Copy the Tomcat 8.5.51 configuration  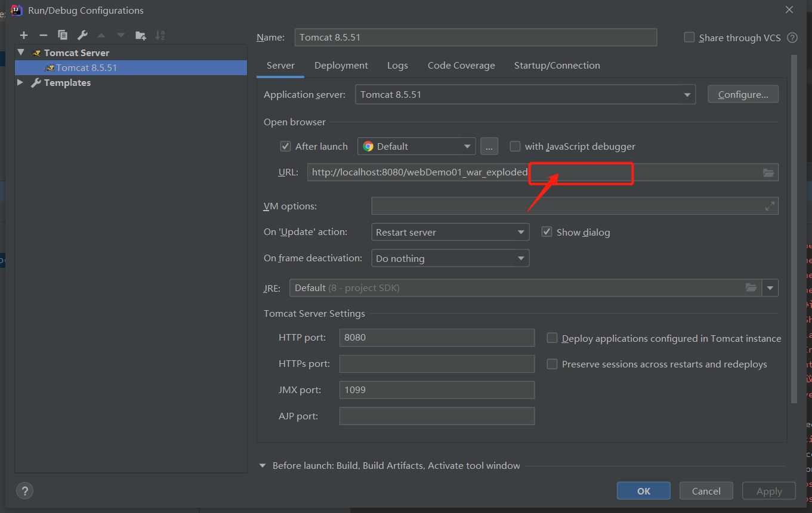62,35
